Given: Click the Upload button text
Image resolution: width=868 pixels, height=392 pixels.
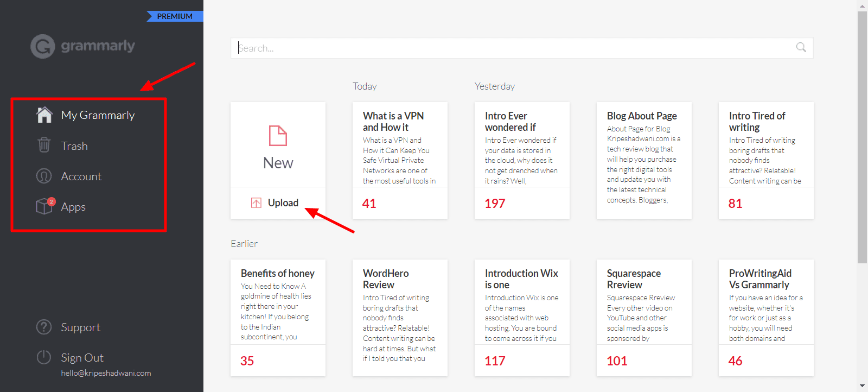Looking at the screenshot, I should coord(283,203).
